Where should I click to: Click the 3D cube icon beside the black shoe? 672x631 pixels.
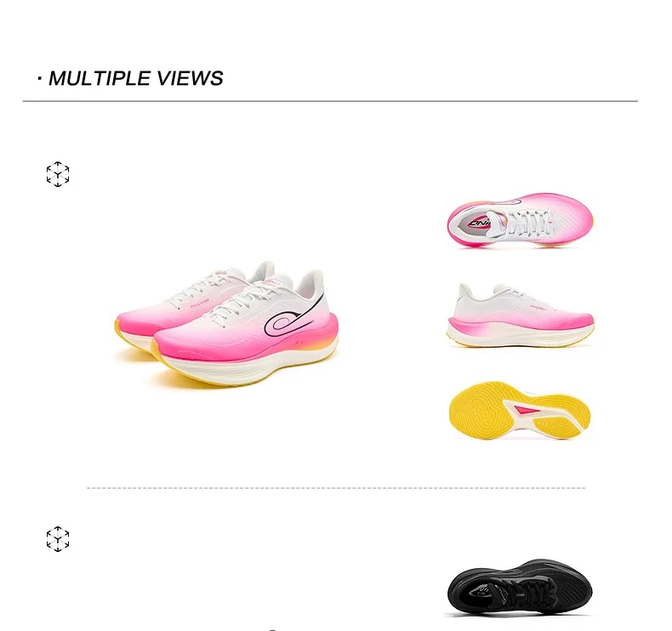click(58, 539)
